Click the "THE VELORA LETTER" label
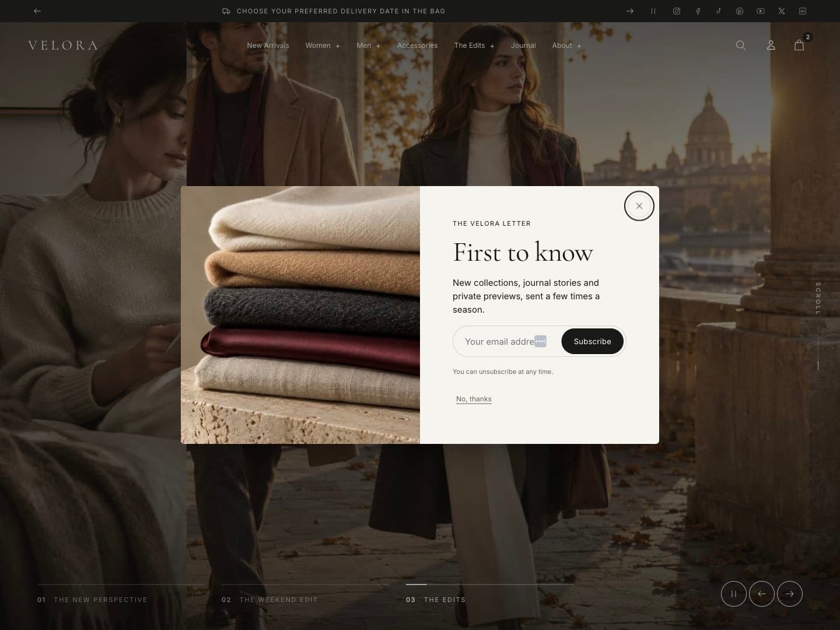The image size is (840, 630). tap(492, 223)
